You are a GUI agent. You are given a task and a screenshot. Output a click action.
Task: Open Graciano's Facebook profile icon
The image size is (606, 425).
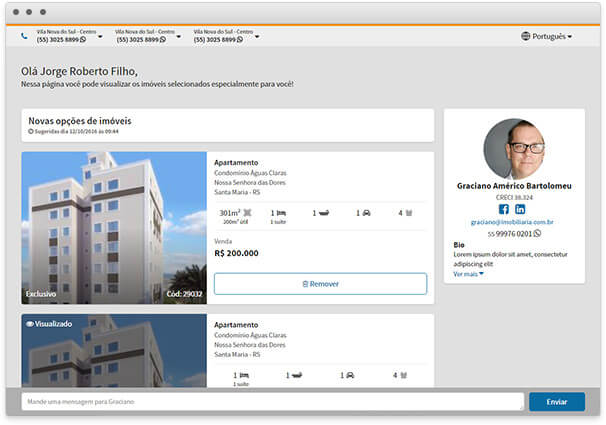[504, 209]
